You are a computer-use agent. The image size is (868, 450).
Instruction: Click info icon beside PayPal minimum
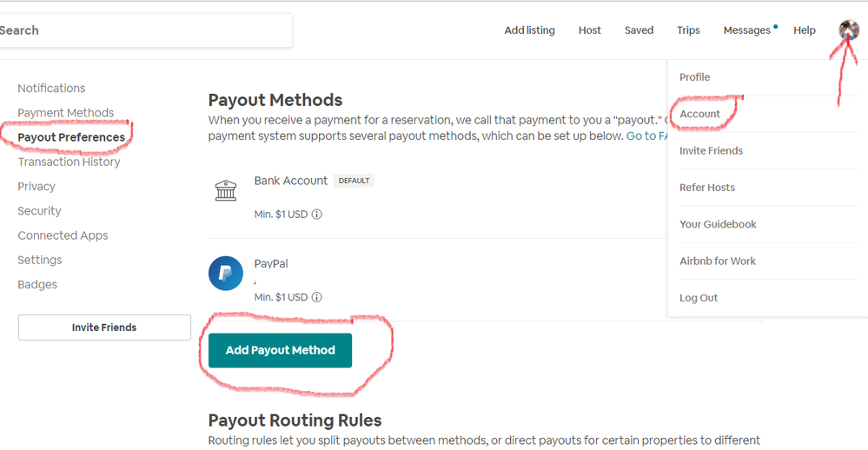point(317,297)
